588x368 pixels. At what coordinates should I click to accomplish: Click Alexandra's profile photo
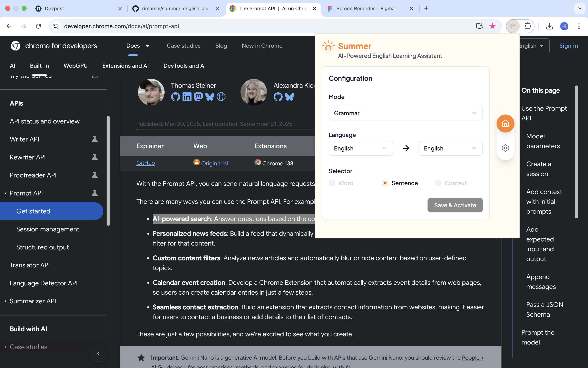coord(254,92)
